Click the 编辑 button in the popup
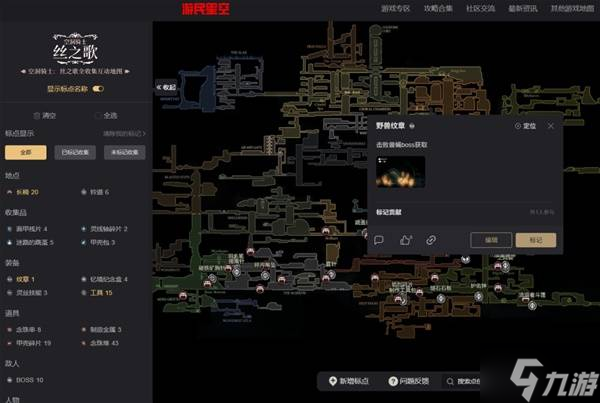The image size is (600, 403). pyautogui.click(x=491, y=240)
